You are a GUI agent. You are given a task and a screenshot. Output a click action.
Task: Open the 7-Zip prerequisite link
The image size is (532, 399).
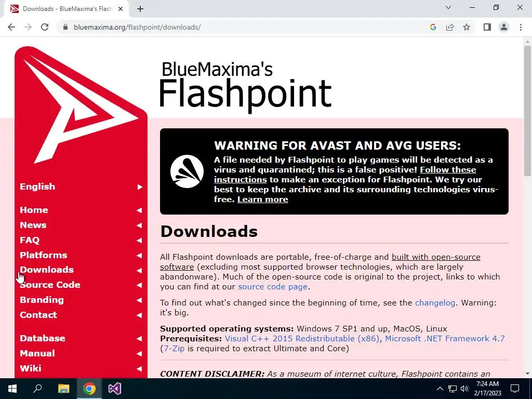(x=174, y=349)
